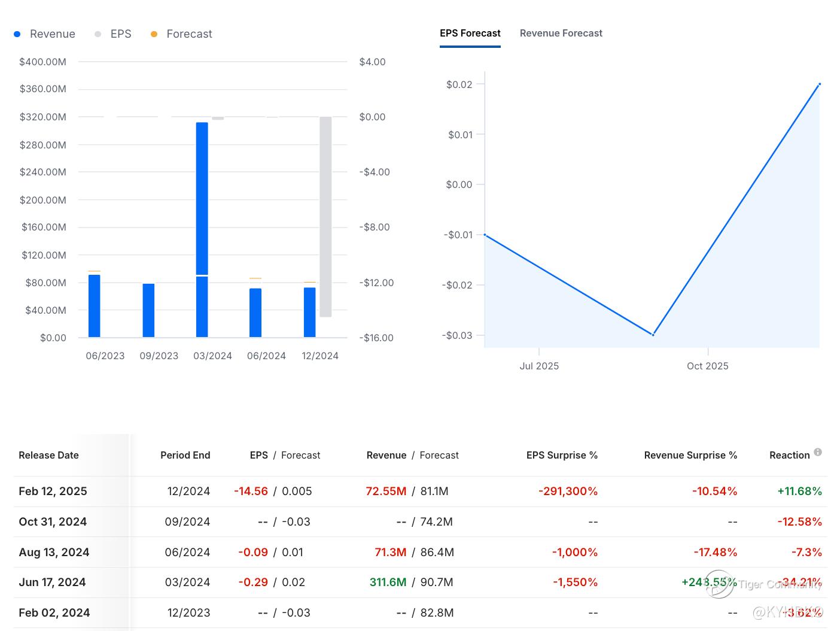This screenshot has width=840, height=631.
Task: Toggle the Revenue legend series
Action: point(52,34)
